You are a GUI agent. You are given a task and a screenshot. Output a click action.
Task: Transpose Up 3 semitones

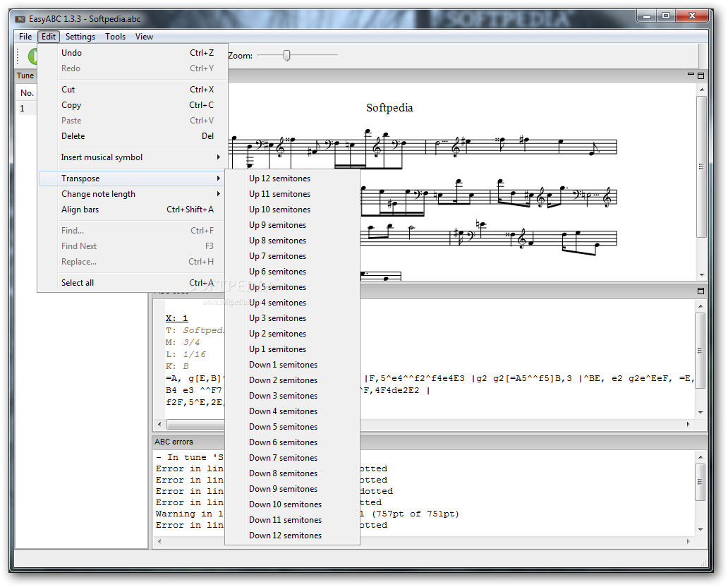tap(293, 318)
